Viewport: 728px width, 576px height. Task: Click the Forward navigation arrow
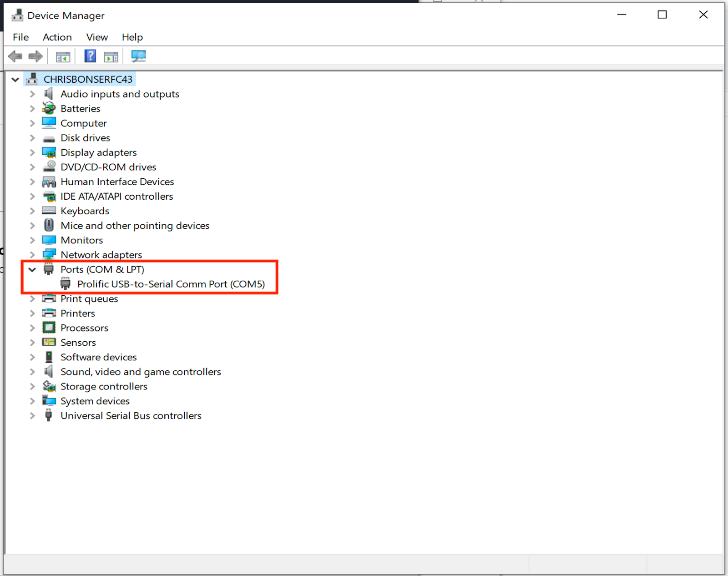point(35,56)
